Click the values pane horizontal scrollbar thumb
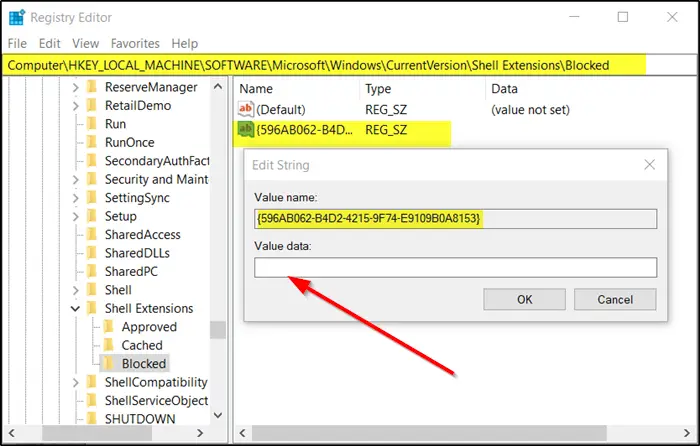This screenshot has width=700, height=446. pos(429,433)
